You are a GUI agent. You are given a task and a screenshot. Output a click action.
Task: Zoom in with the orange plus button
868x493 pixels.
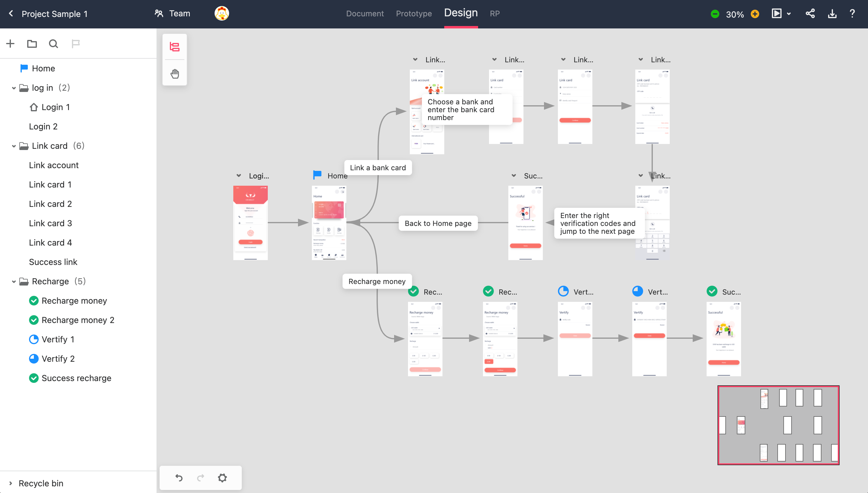coord(755,14)
